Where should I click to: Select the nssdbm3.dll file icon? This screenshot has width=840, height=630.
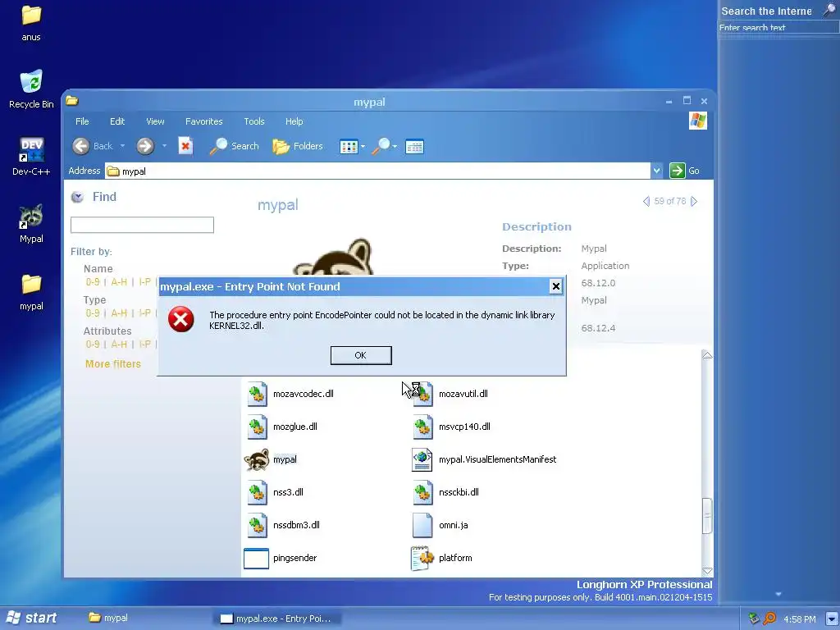(x=257, y=525)
